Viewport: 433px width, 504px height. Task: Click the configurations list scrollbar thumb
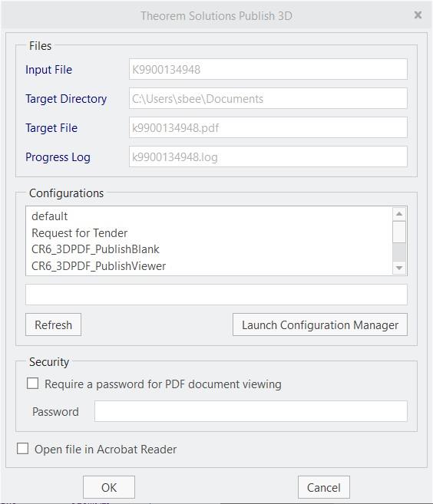point(399,232)
